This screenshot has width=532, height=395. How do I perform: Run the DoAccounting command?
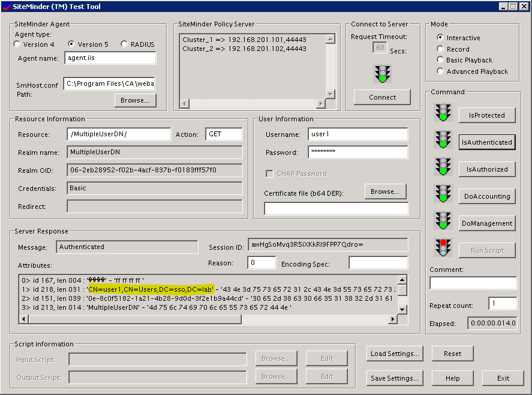tap(487, 196)
